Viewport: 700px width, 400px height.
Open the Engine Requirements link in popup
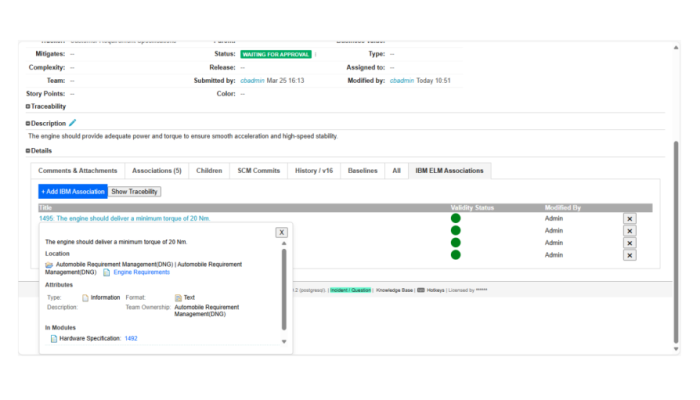click(x=141, y=272)
